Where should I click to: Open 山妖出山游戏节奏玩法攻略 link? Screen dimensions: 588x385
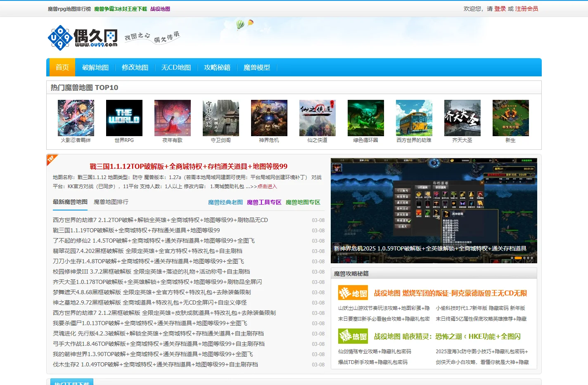click(x=384, y=308)
